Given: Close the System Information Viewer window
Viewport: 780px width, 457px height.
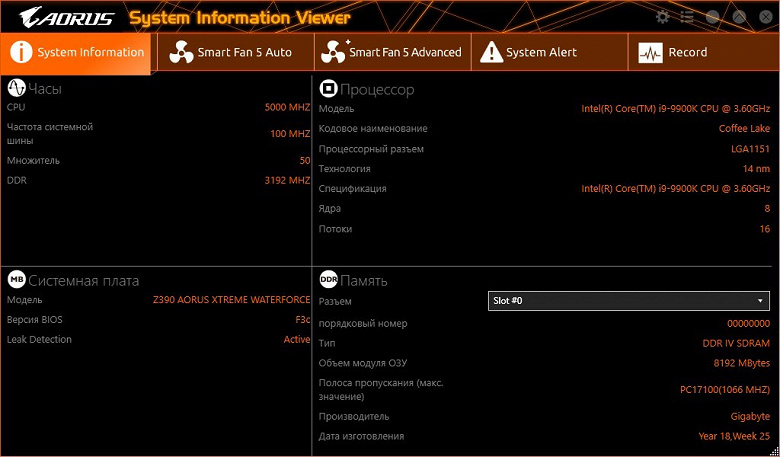Looking at the screenshot, I should (766, 17).
